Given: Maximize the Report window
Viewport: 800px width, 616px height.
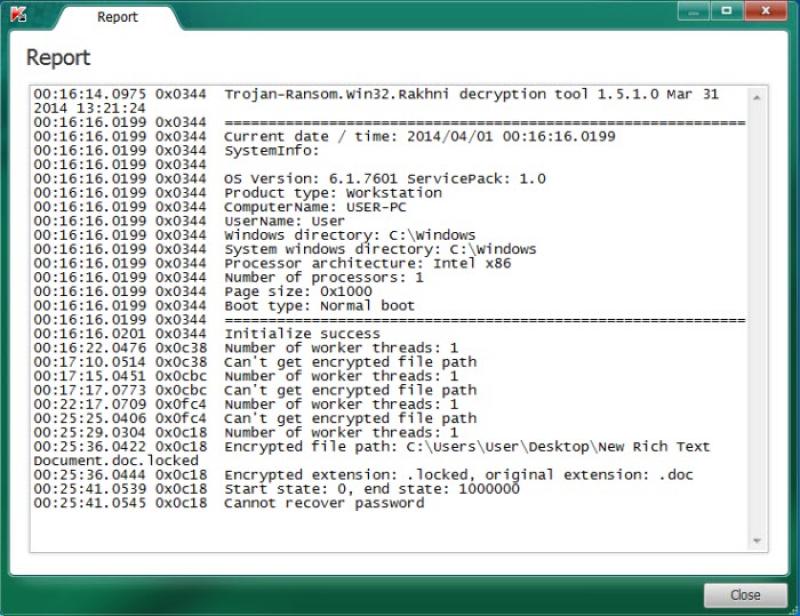Looking at the screenshot, I should (x=727, y=11).
